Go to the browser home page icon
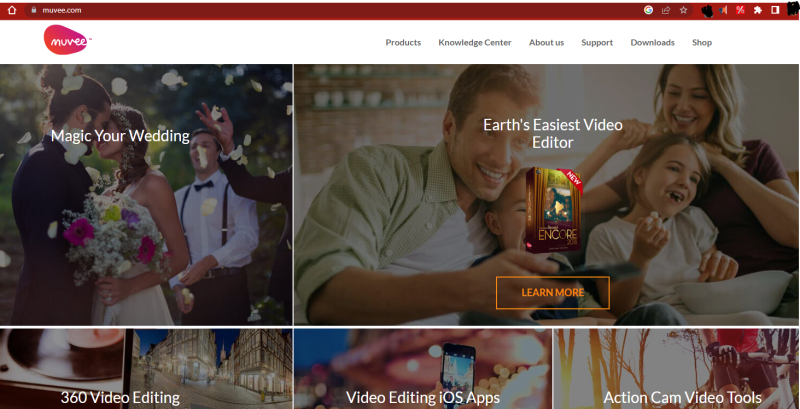The image size is (800, 409). [12, 10]
